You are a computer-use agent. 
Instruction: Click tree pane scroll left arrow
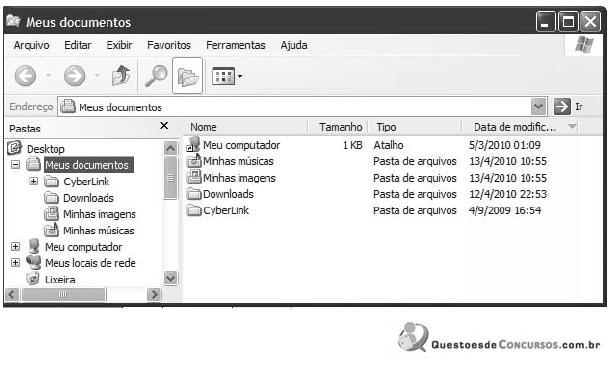click(12, 294)
